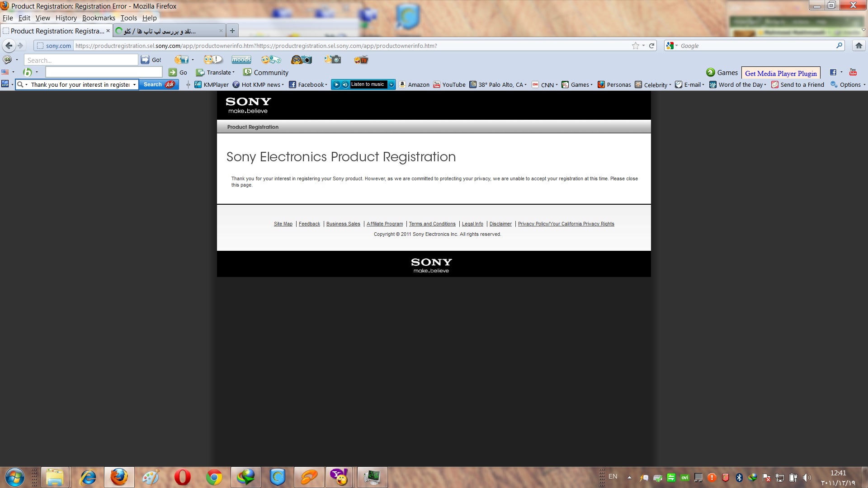The height and width of the screenshot is (488, 868).
Task: Open the Legal Info link
Action: 472,224
